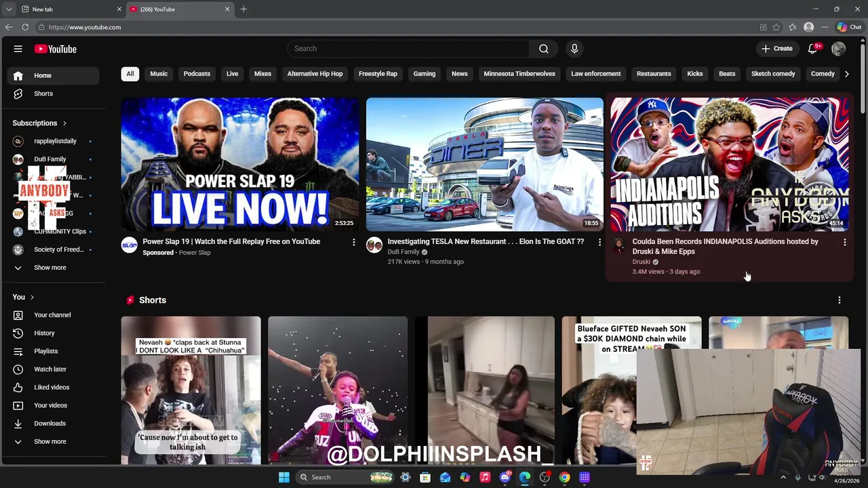Click the Create button
Screen dimensions: 868x488
(x=776, y=49)
